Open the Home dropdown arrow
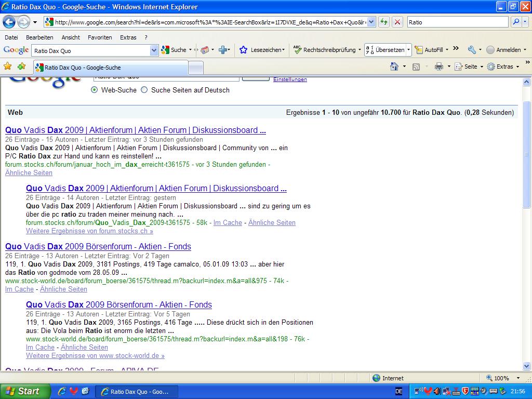Viewport: 532px width, 399px height. (x=404, y=66)
